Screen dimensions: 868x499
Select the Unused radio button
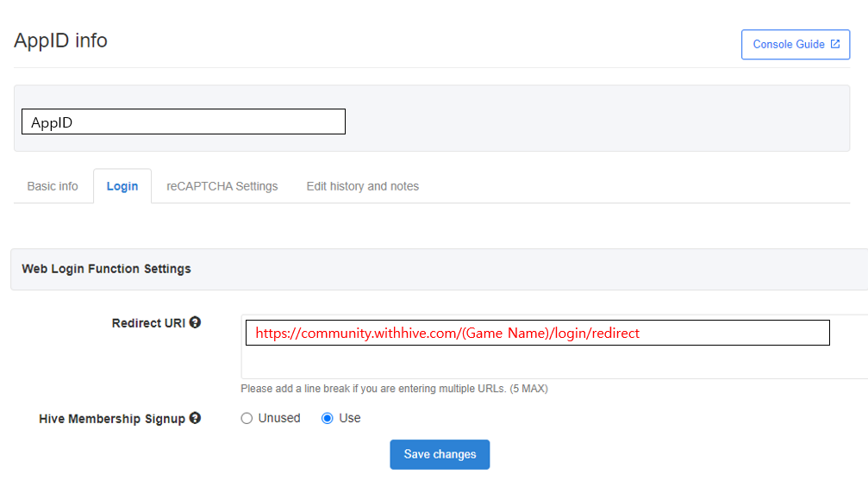(247, 418)
